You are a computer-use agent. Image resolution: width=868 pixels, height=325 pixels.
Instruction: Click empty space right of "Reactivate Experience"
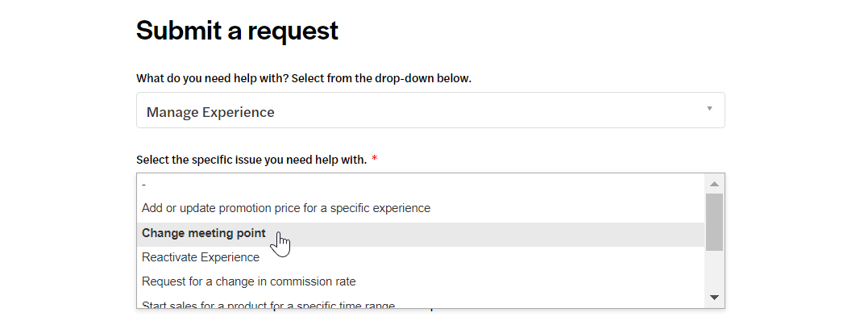pyautogui.click(x=482, y=257)
